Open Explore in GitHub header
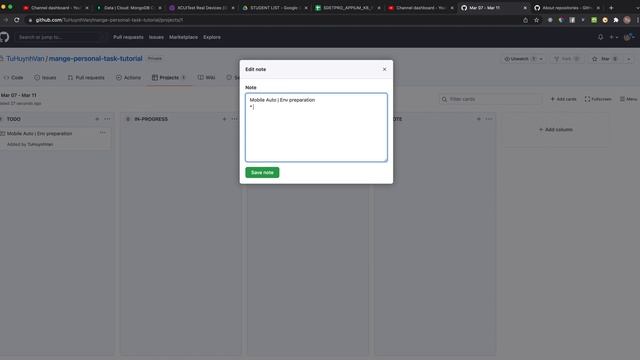This screenshot has height=360, width=640. pos(212,37)
